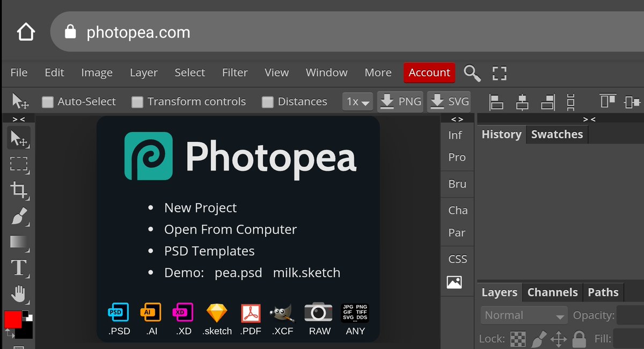Open the Filter menu
The image size is (644, 349).
point(235,72)
